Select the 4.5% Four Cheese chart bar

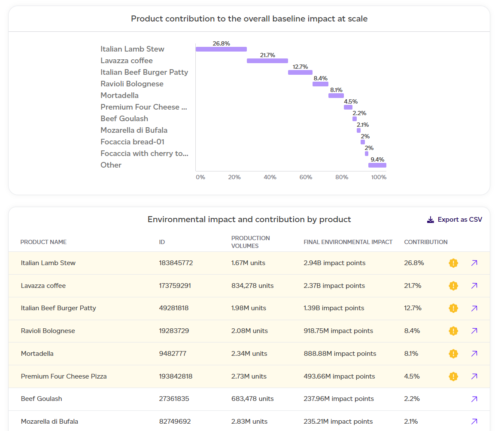pyautogui.click(x=348, y=107)
